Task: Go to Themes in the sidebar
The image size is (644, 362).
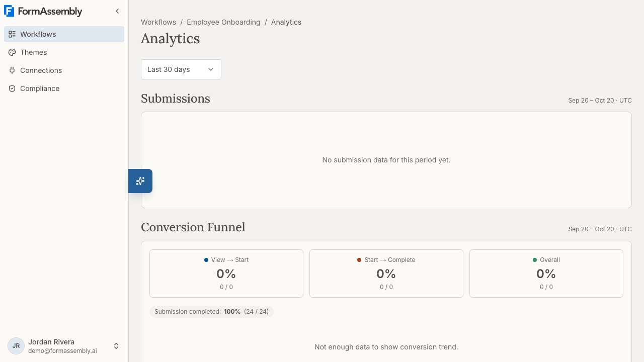Action: click(x=64, y=52)
